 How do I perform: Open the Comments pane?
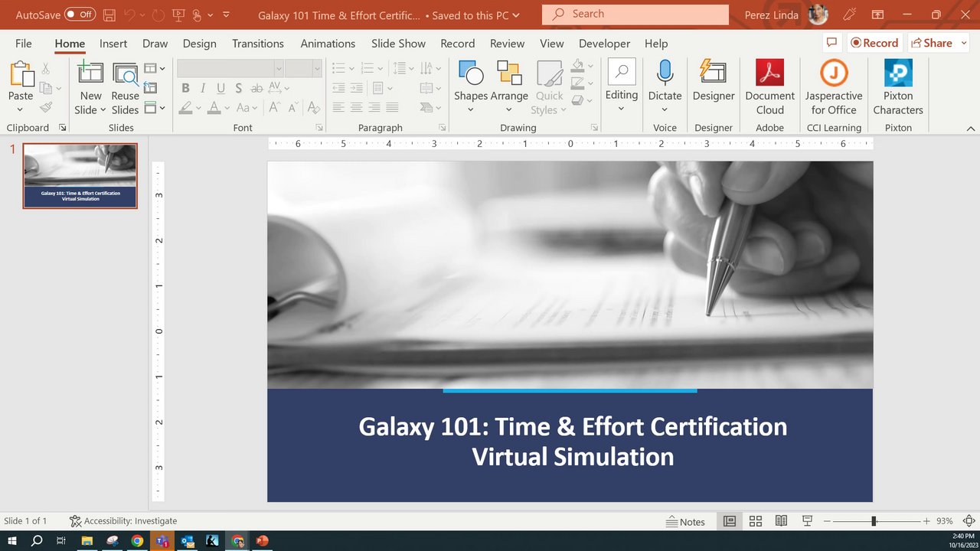(831, 43)
